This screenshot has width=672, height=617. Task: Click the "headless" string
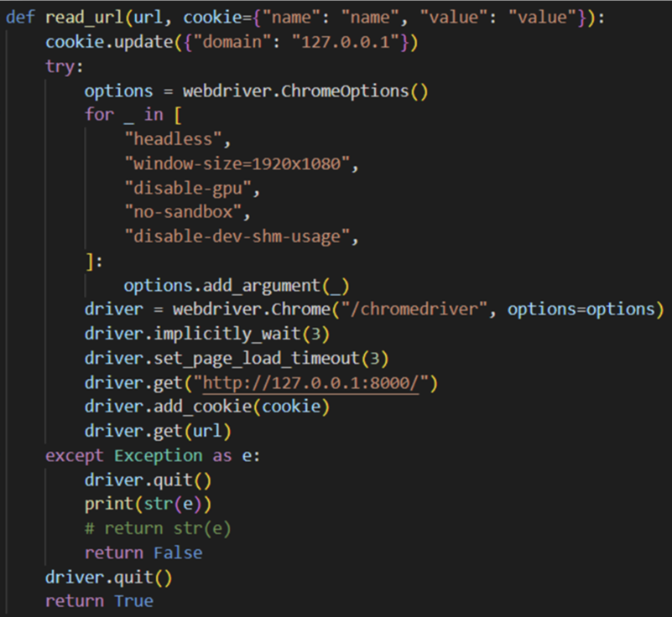click(x=173, y=140)
